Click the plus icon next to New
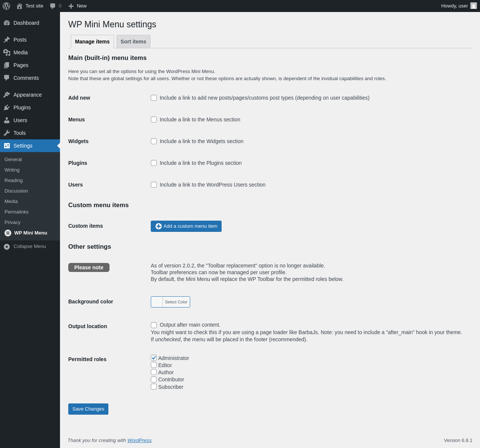This screenshot has width=480, height=448. pos(71,6)
